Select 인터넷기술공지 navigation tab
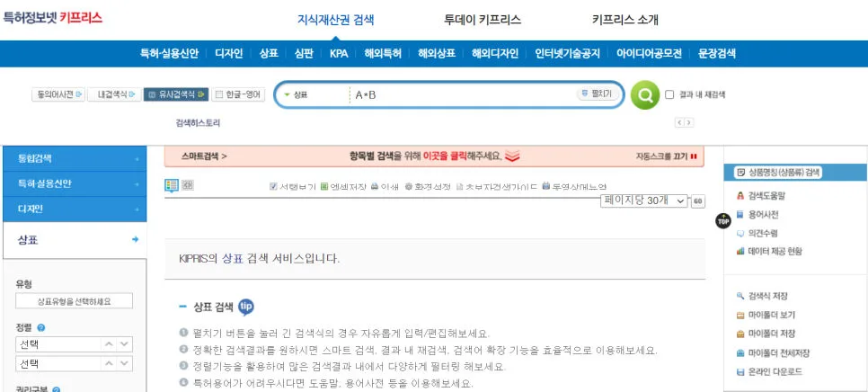This screenshot has width=868, height=392. pos(567,54)
